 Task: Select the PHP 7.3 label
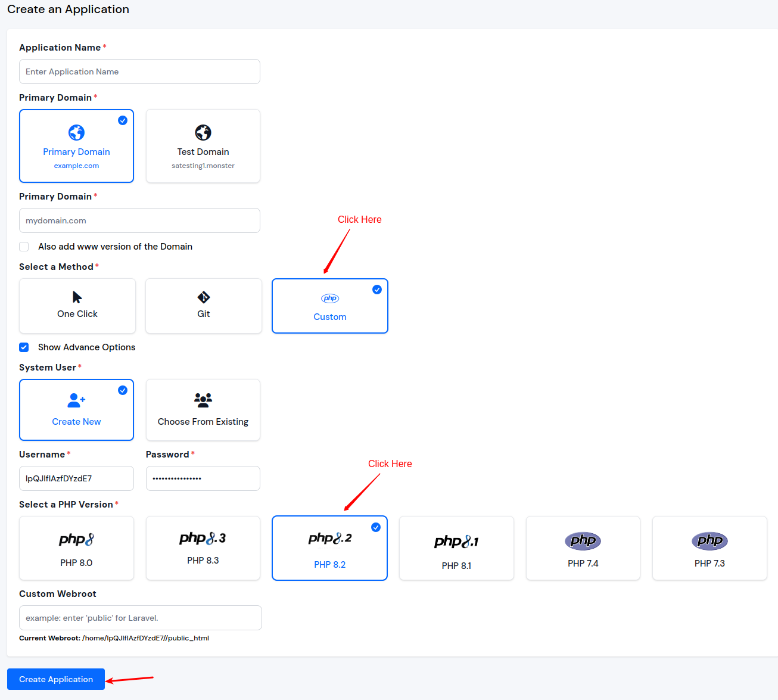pos(709,564)
